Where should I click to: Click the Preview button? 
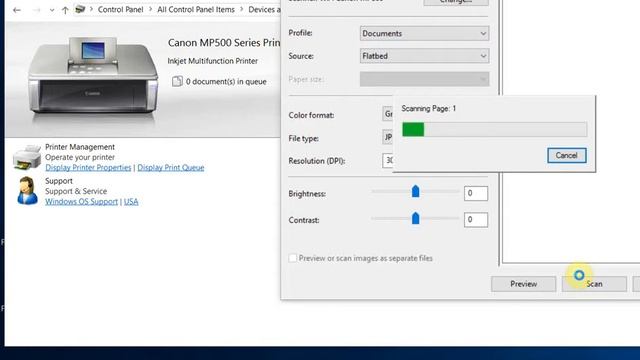524,284
